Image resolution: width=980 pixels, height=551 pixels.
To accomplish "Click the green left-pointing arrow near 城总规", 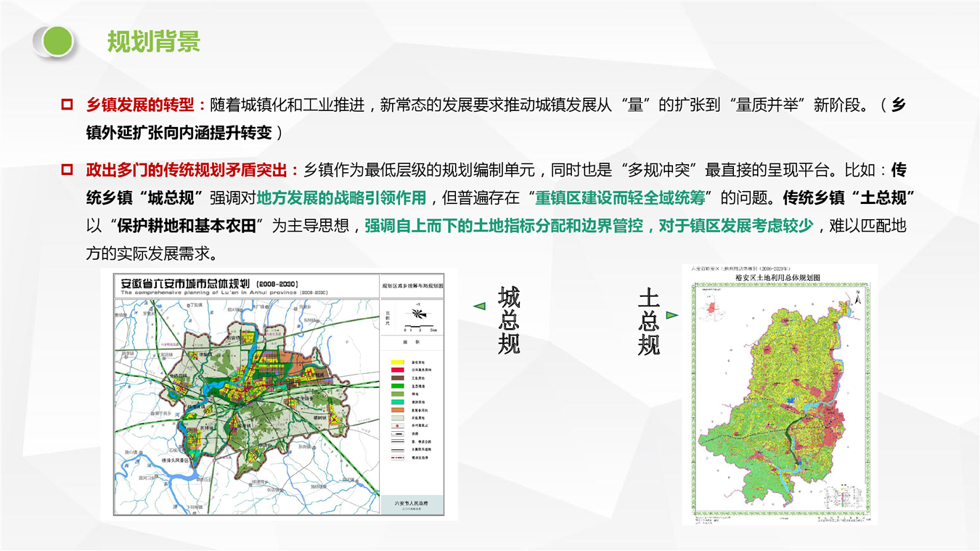I will (479, 306).
